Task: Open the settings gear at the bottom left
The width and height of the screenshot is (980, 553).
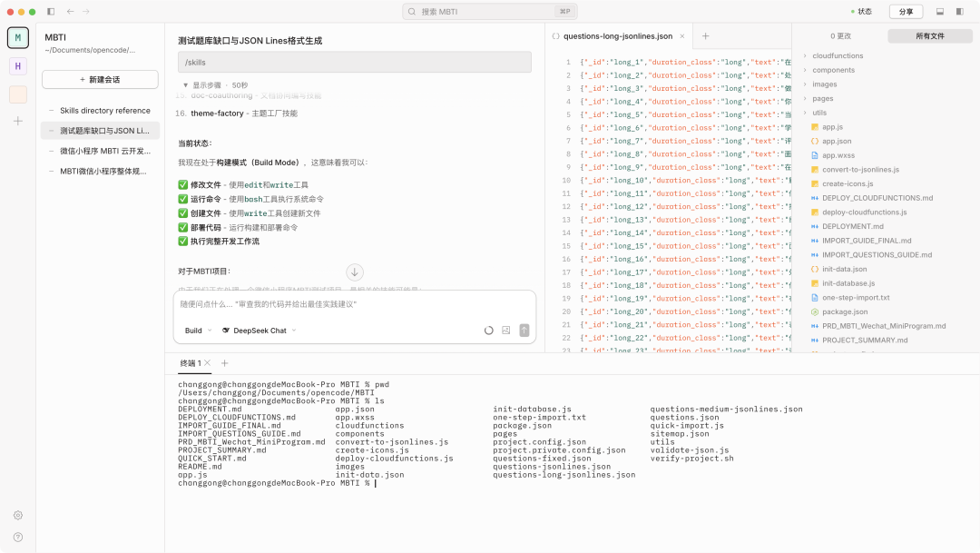Action: (x=17, y=515)
